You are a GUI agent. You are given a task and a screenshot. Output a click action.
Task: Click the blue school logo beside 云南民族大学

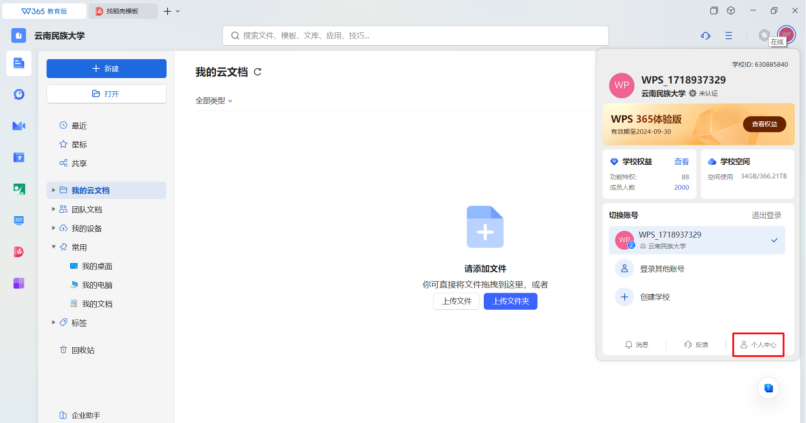tap(19, 35)
